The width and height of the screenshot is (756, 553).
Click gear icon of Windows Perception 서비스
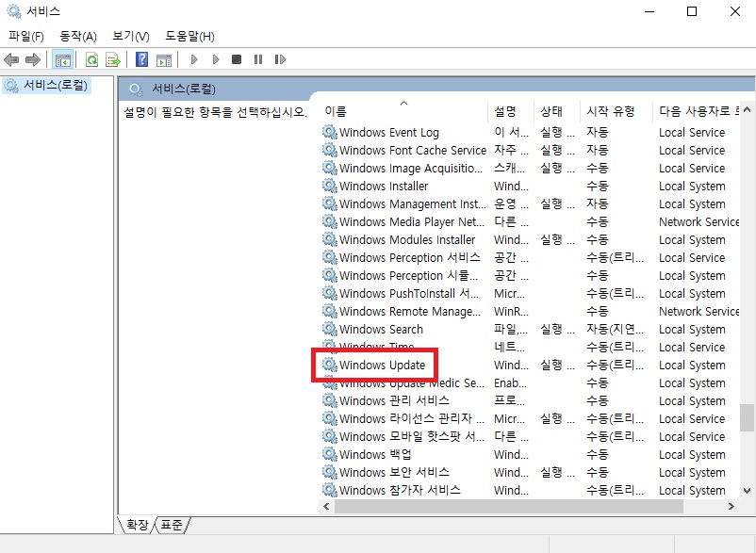click(330, 257)
